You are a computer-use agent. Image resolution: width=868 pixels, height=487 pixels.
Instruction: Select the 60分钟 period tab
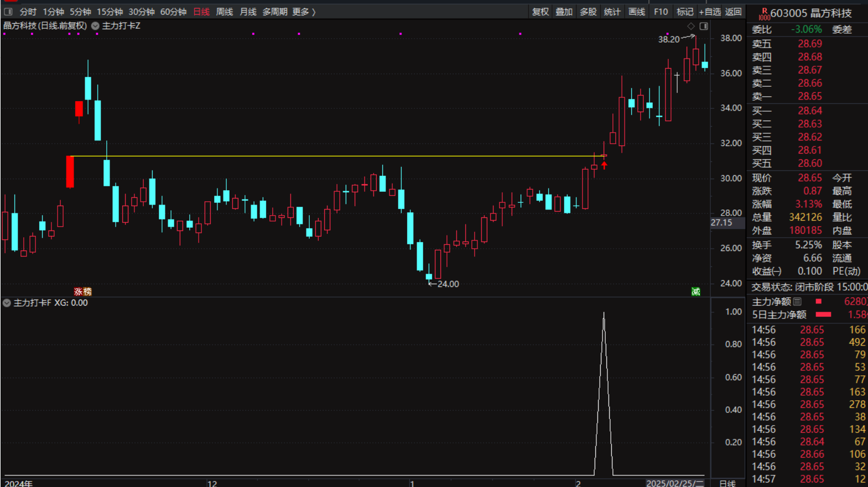(173, 12)
